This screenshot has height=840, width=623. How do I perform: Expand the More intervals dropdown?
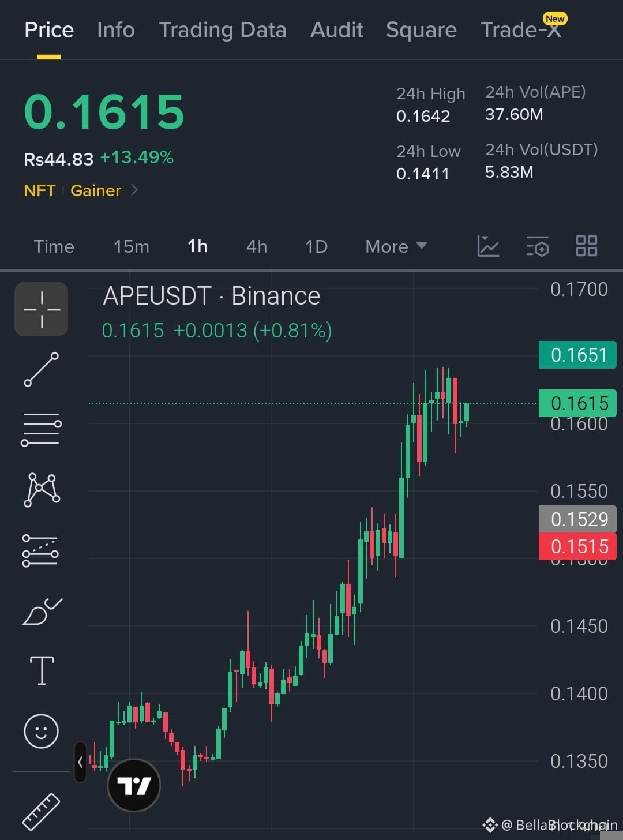pos(396,247)
